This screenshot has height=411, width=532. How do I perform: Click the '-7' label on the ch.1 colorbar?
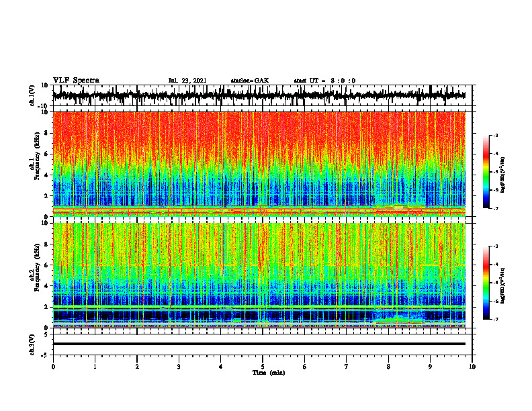tap(496, 208)
